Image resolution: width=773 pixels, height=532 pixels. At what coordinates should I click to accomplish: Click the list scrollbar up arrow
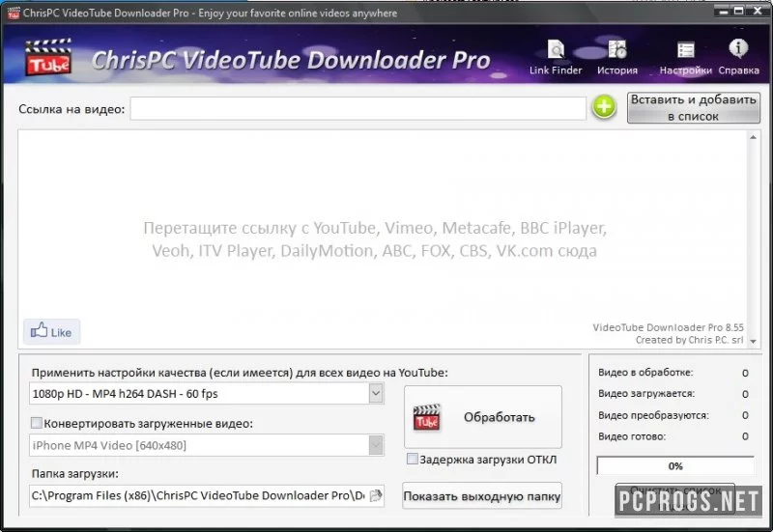coord(753,137)
